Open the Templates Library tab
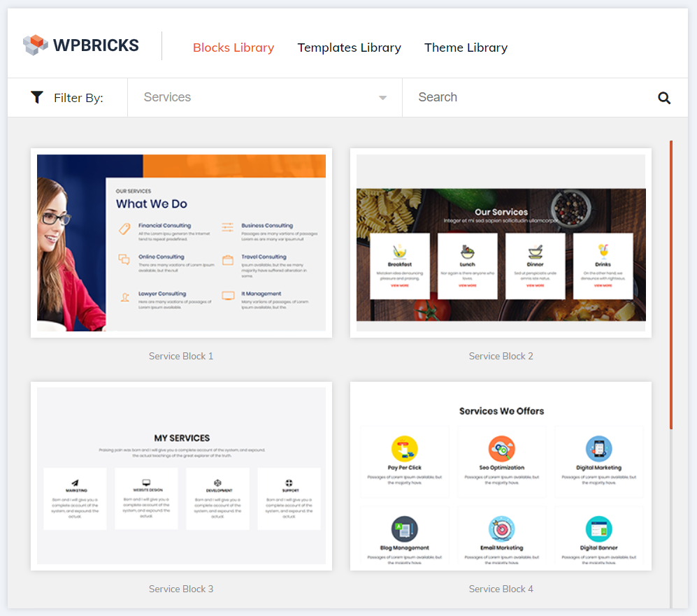 pos(349,48)
